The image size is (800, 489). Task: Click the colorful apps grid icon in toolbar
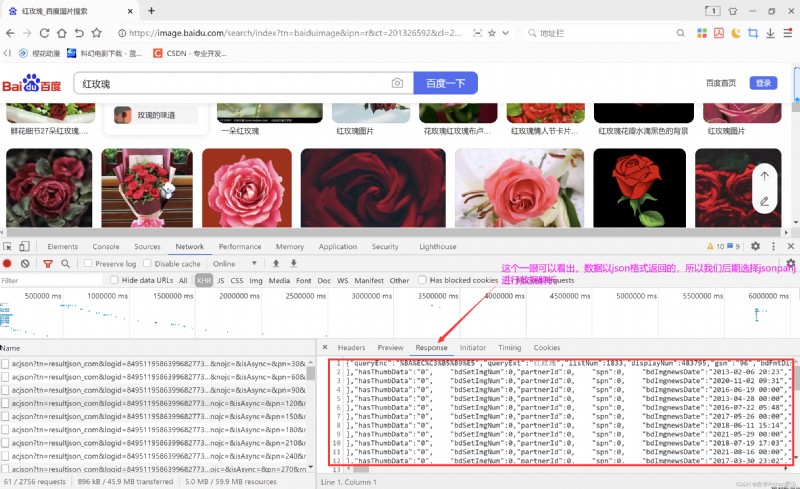coord(702,33)
